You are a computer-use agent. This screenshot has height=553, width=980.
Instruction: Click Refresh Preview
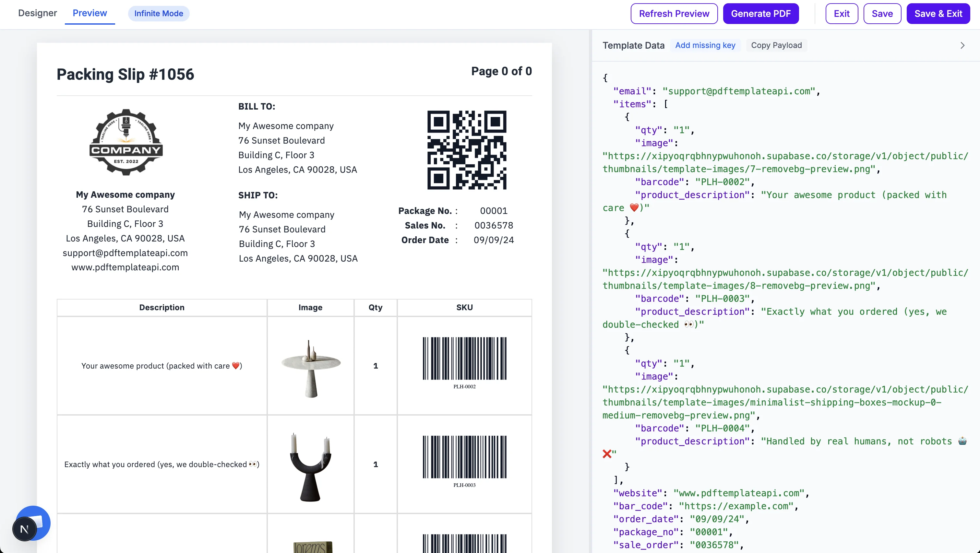click(x=674, y=13)
